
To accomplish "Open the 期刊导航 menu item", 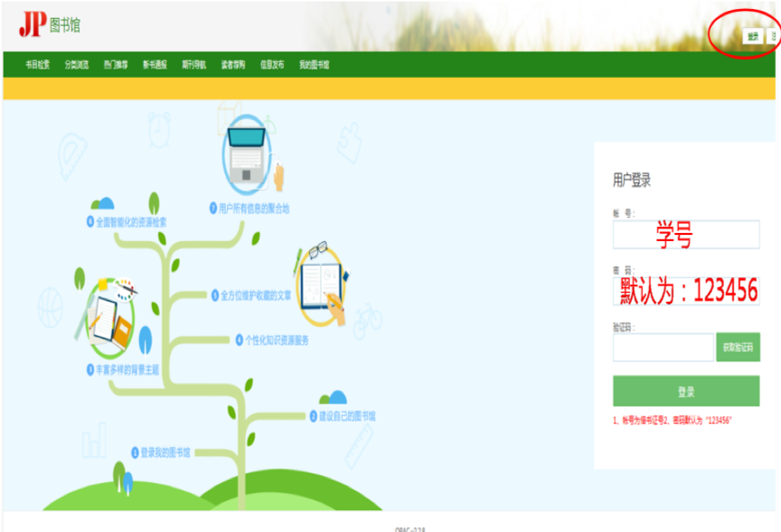I will pos(193,65).
